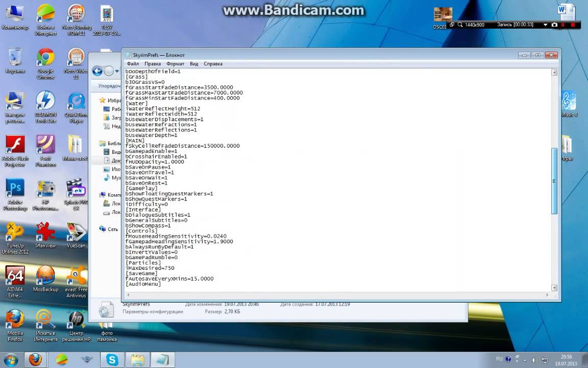588x368 pixels.
Task: Click the line fMouseHeadingSensitivity=0.0240
Action: (x=176, y=236)
